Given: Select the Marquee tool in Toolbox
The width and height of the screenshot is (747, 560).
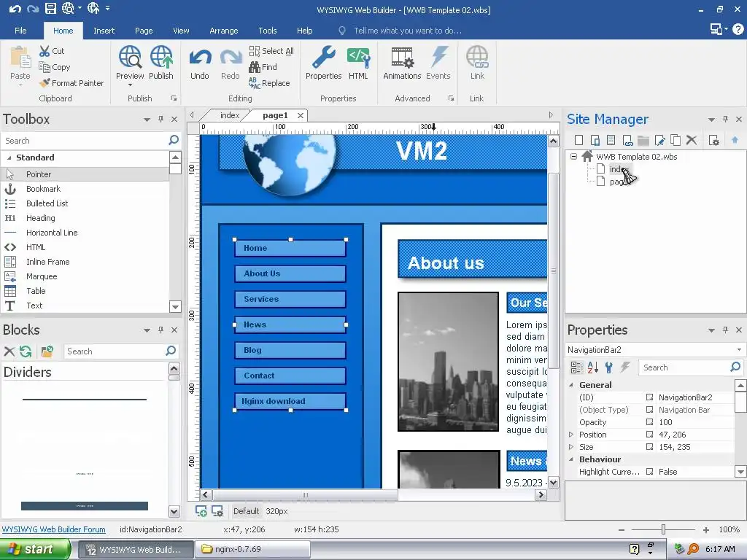Looking at the screenshot, I should (x=42, y=276).
